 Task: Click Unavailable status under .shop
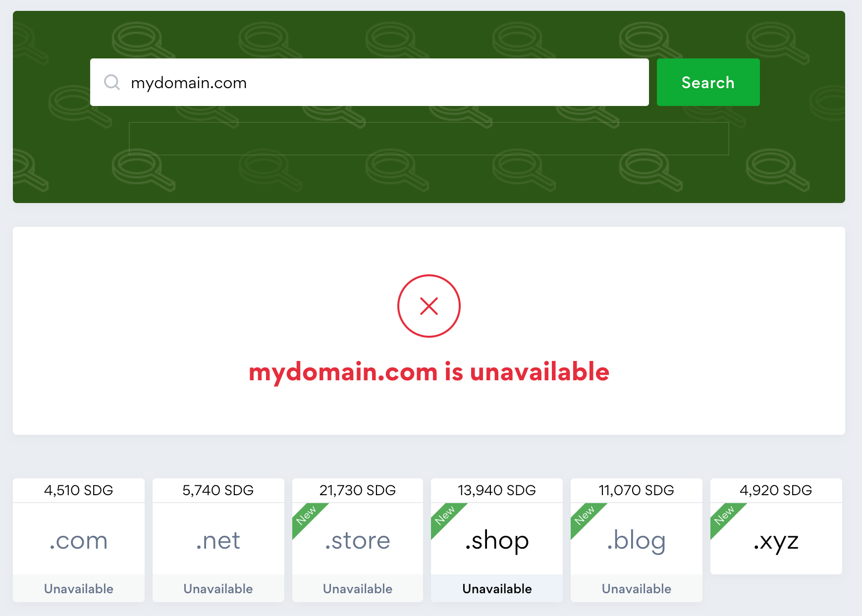tap(497, 589)
